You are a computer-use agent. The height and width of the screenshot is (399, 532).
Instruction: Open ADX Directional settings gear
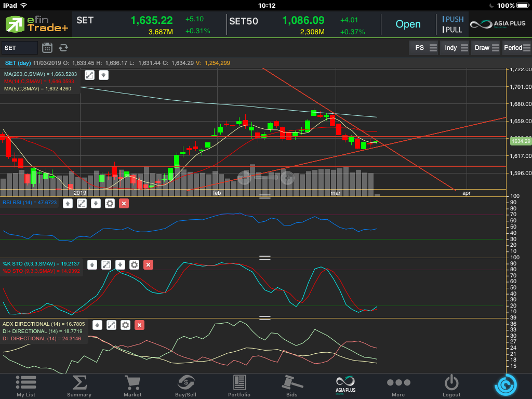[x=125, y=325]
